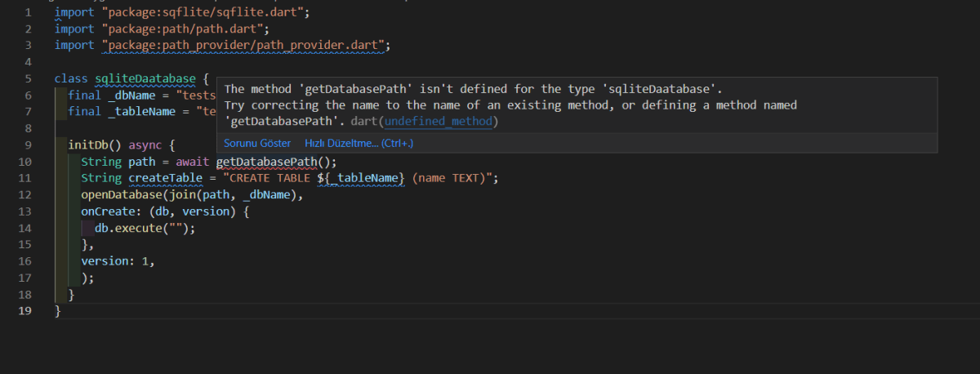Screen dimensions: 980x374
Task: Click the error message text starting "The method"
Action: (x=473, y=89)
